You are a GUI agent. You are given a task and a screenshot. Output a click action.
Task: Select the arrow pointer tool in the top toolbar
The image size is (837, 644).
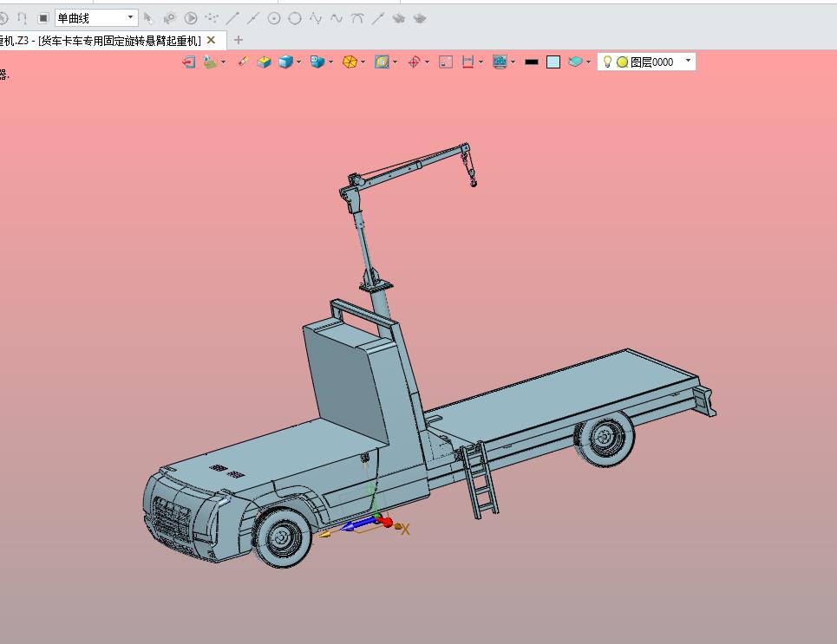click(x=148, y=18)
